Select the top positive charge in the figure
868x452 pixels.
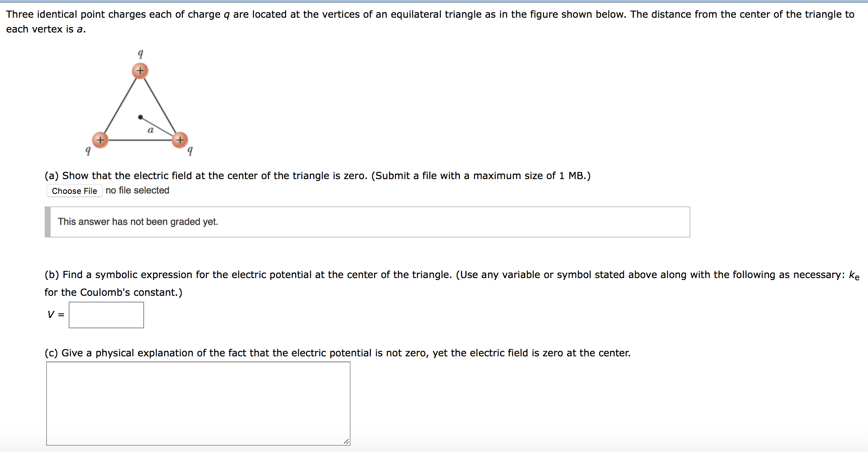[140, 71]
